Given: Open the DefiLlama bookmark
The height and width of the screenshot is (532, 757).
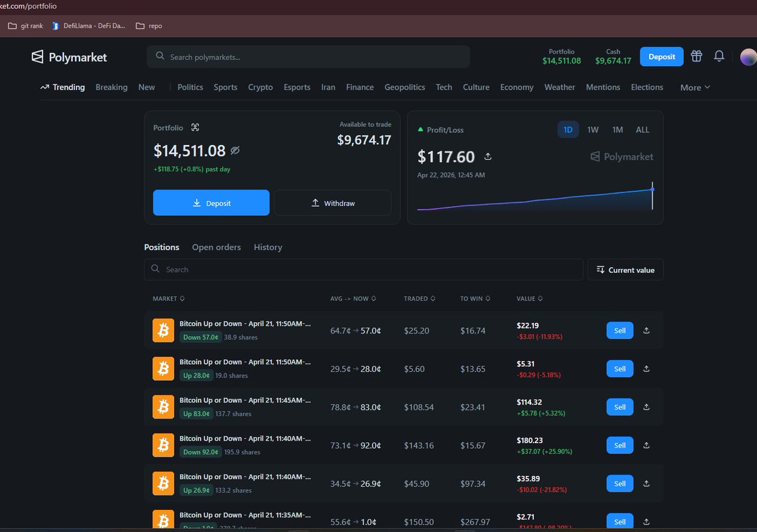Looking at the screenshot, I should [x=88, y=26].
